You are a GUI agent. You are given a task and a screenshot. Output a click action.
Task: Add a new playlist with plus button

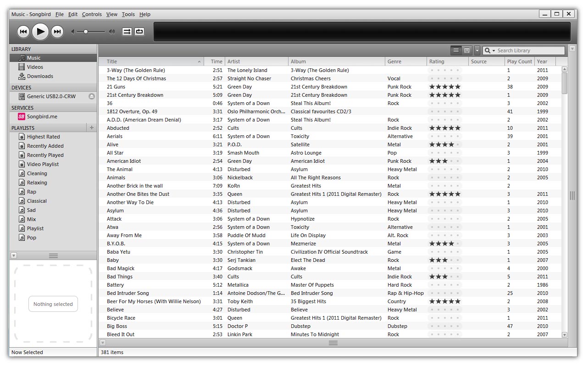coord(91,128)
